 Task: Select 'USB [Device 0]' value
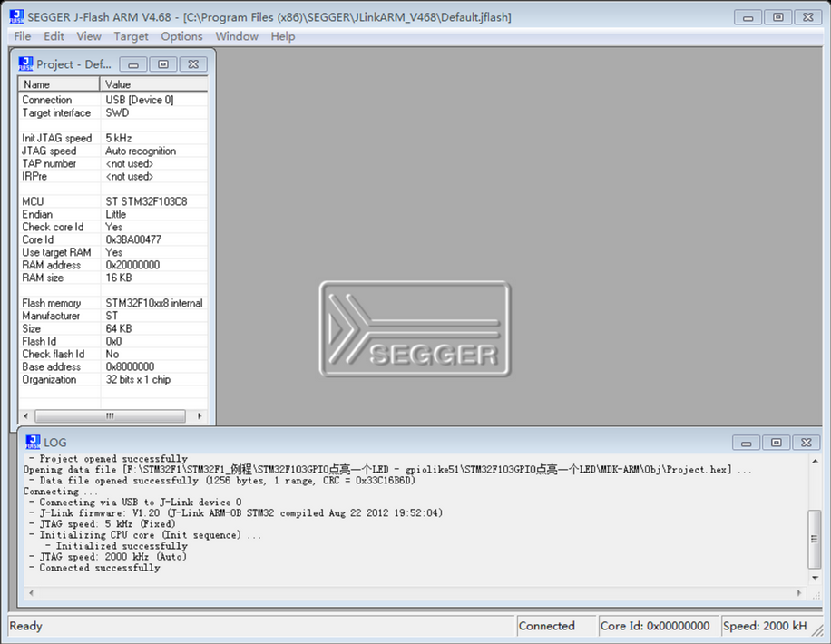pyautogui.click(x=140, y=100)
